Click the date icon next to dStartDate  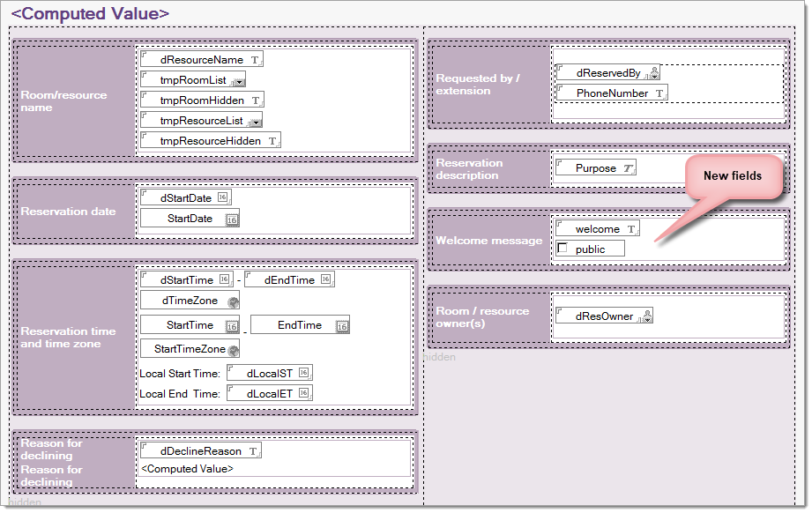pyautogui.click(x=222, y=198)
